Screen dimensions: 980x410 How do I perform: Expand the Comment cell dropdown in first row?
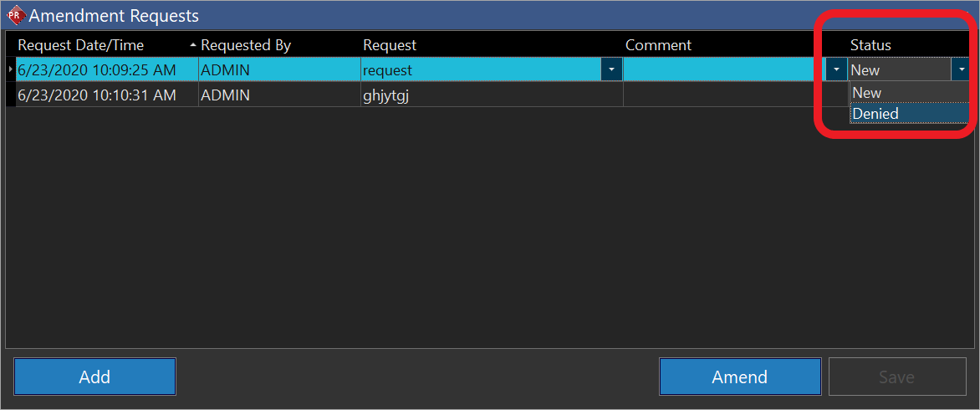click(x=836, y=69)
